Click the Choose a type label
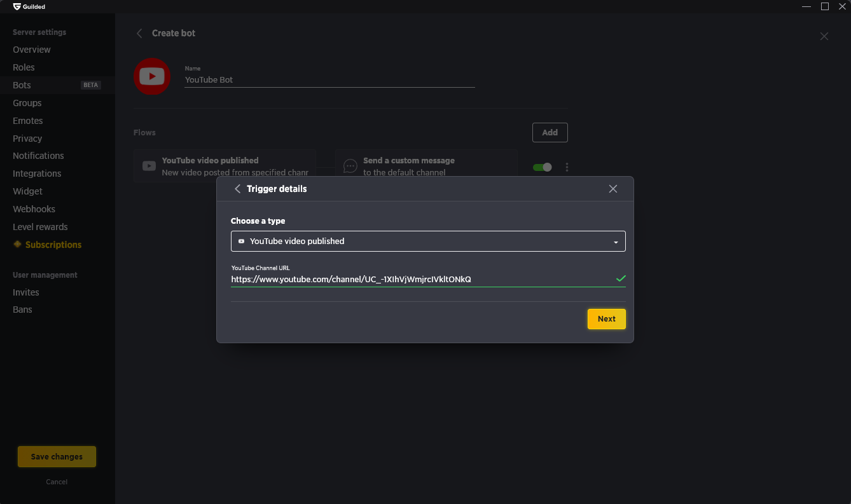 click(258, 221)
